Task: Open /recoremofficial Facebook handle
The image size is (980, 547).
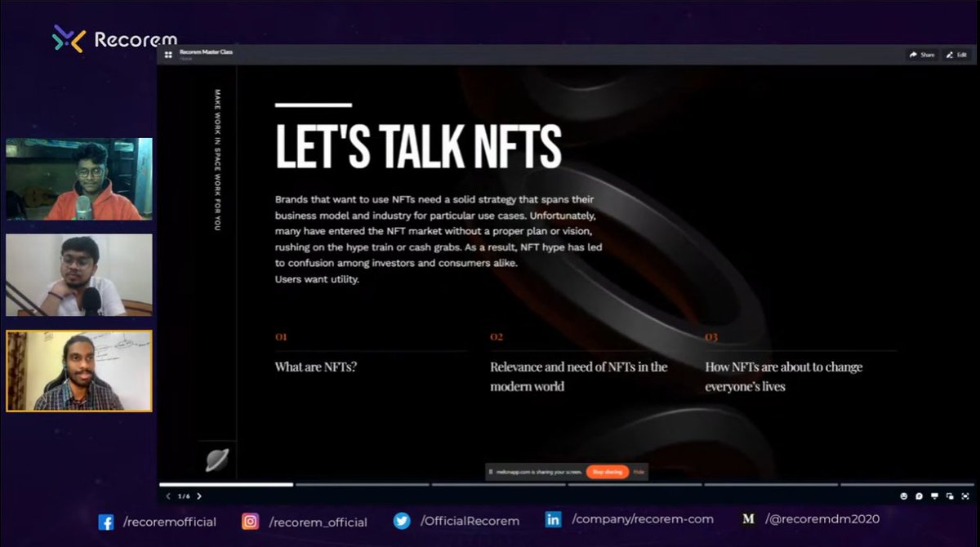Action: pyautogui.click(x=170, y=522)
